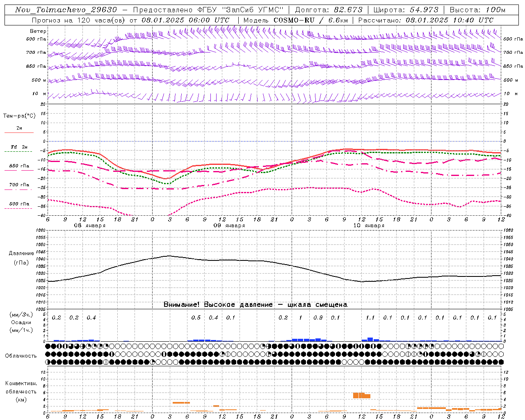Click the Широта: 54.973 value
Screen dimensions: 525x420
click(x=406, y=10)
